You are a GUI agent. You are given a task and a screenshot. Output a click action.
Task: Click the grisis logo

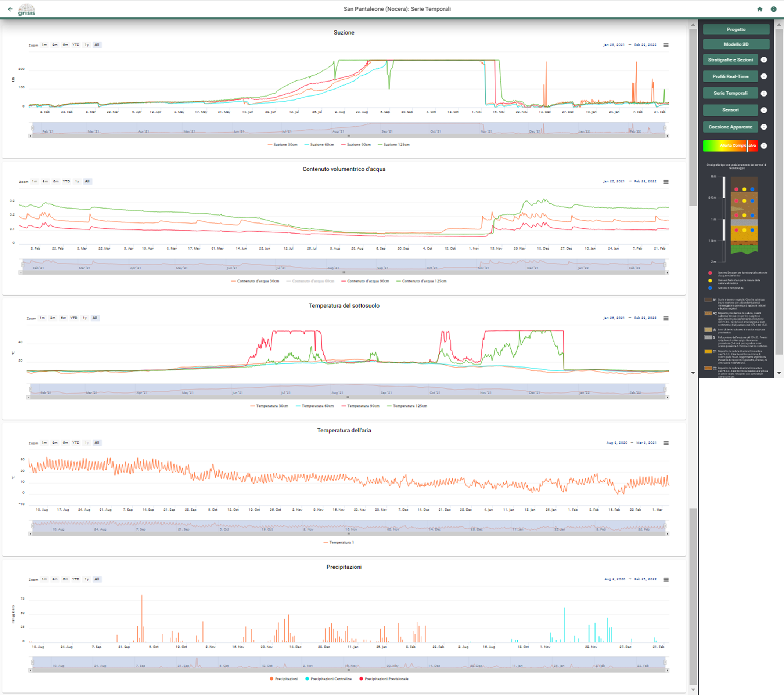[x=27, y=10]
